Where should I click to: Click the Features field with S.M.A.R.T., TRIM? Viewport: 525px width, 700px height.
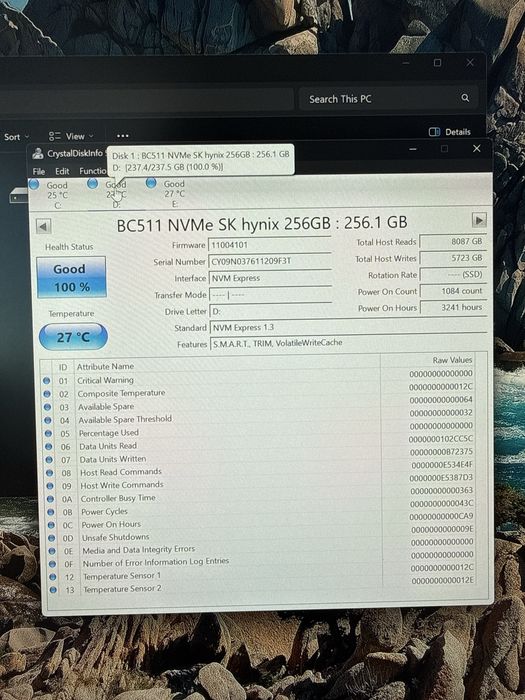click(349, 343)
